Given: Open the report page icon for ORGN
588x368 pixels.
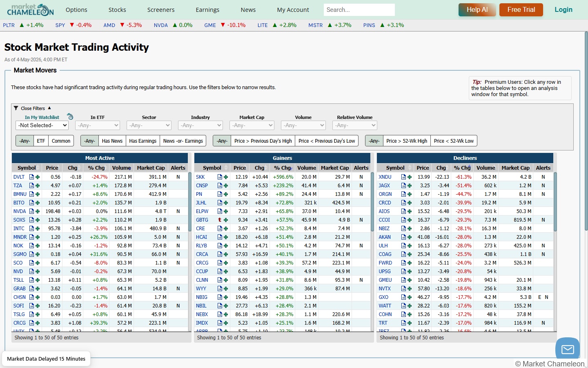Looking at the screenshot, I should coord(403,194).
